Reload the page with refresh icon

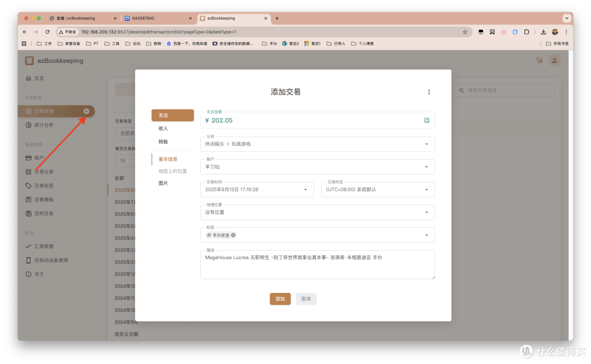coord(47,32)
